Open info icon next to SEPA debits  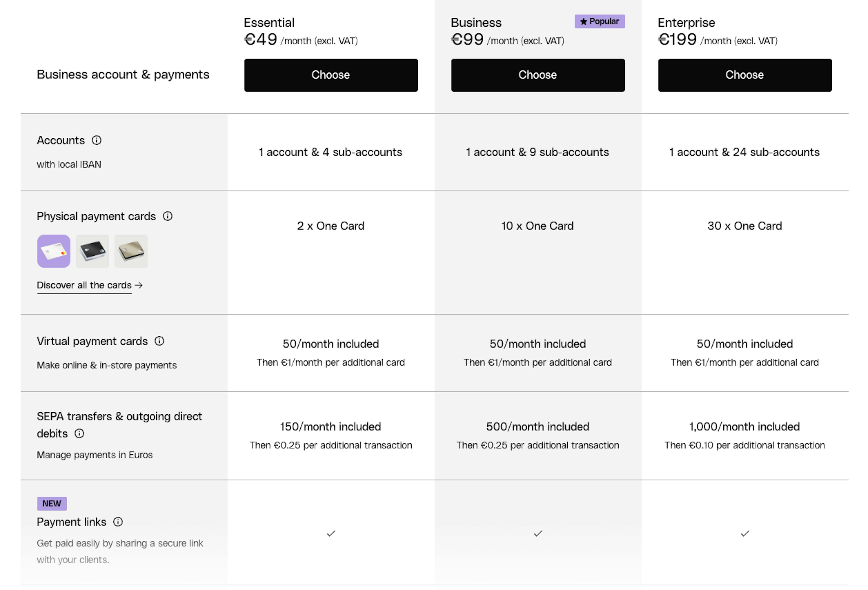pos(79,434)
